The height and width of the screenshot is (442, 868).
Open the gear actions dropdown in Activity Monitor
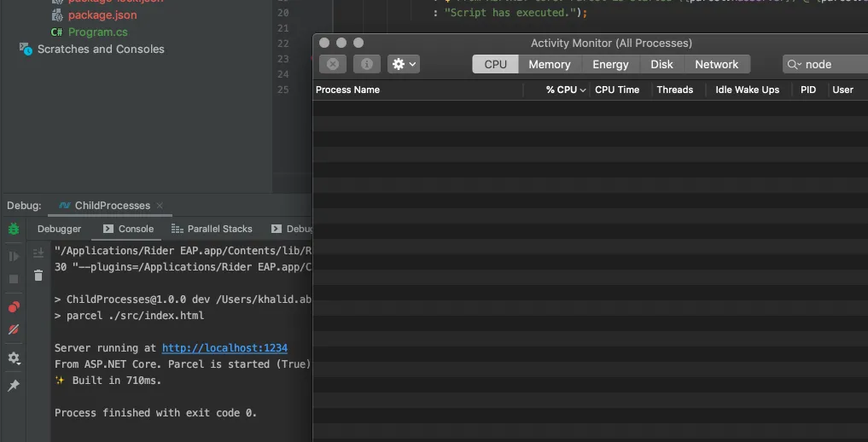click(404, 64)
